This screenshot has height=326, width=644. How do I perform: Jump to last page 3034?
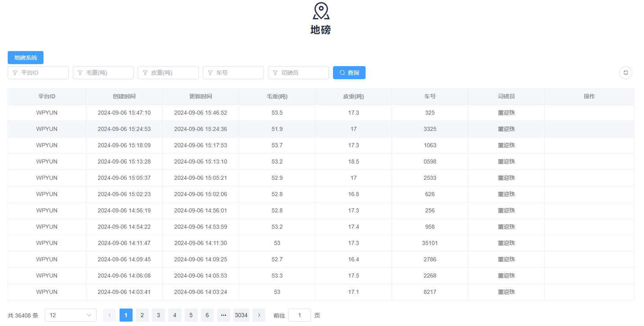(241, 315)
